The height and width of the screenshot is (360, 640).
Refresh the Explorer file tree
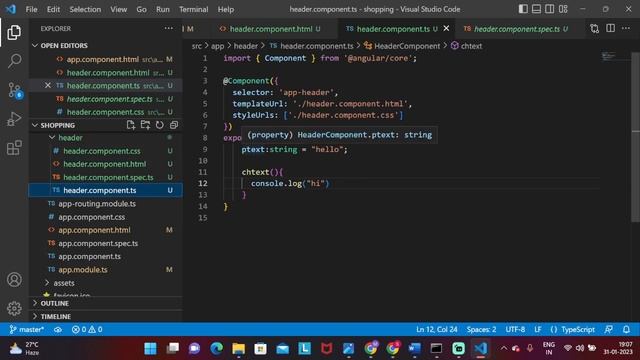(x=160, y=125)
